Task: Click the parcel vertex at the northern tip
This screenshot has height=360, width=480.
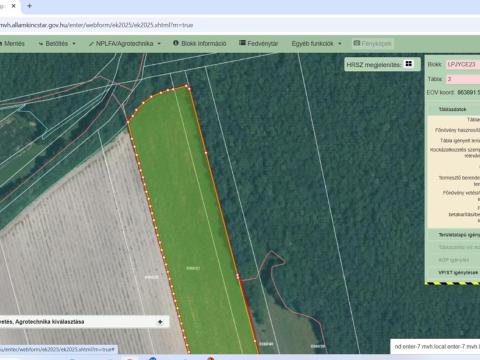Action: coord(187,86)
